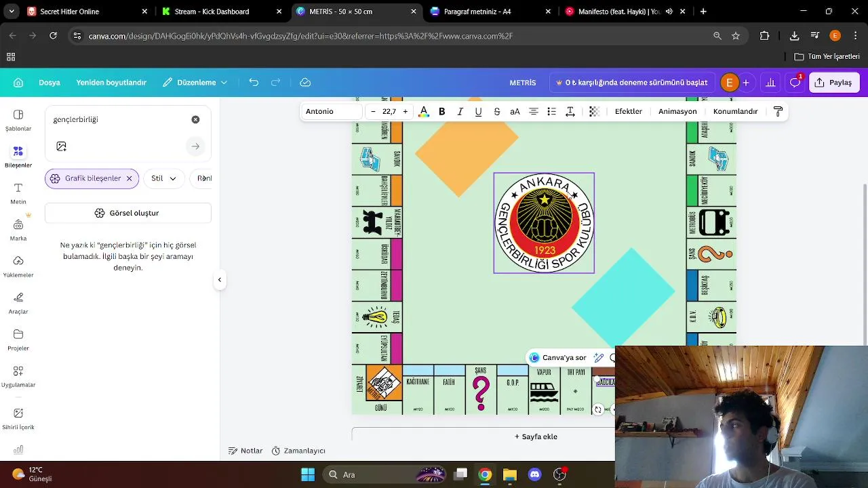Add collaborator with plus button
The width and height of the screenshot is (868, 488).
tap(746, 83)
